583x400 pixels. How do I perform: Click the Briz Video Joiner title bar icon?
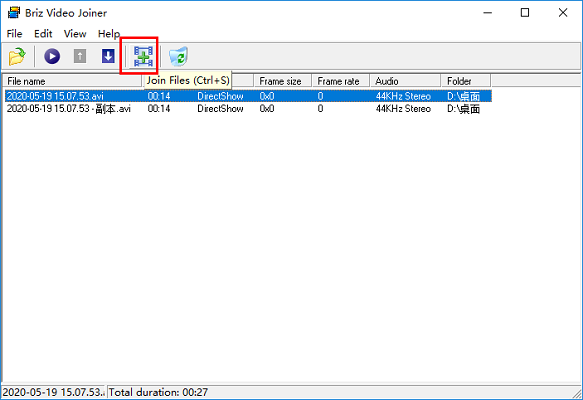tap(14, 13)
